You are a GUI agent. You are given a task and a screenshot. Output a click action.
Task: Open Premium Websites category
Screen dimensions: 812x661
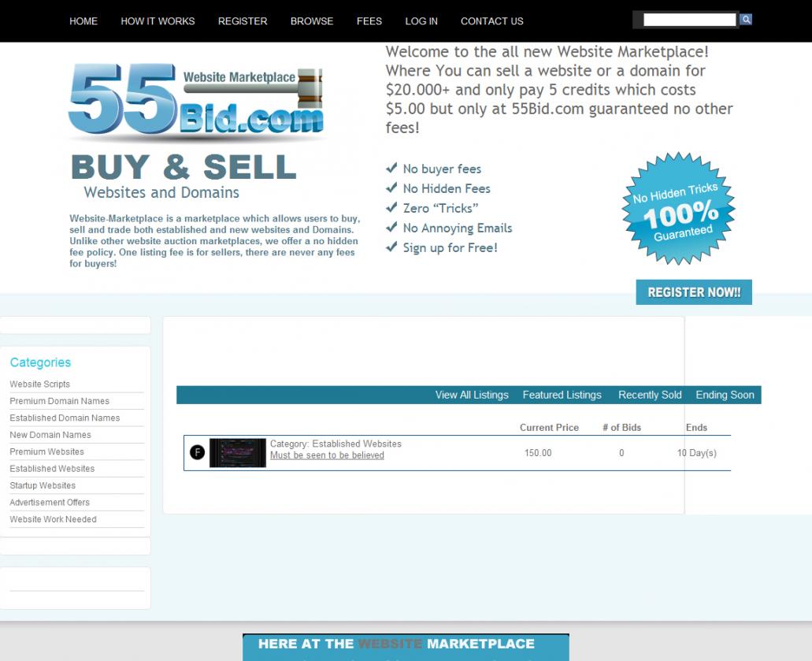coord(46,451)
